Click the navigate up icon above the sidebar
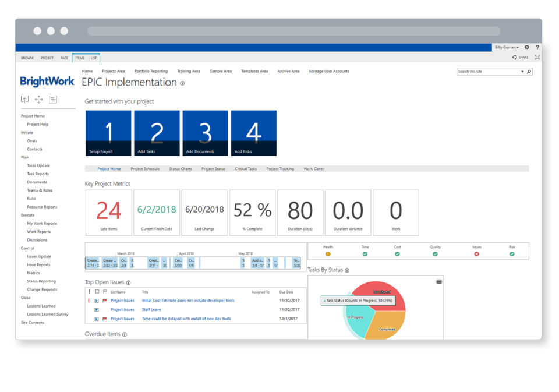The width and height of the screenshot is (559, 392). 24,100
